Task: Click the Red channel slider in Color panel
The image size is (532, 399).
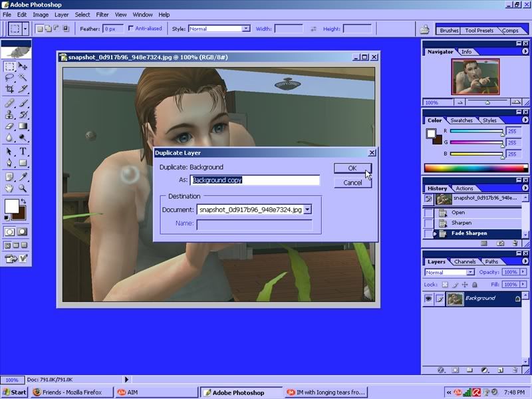Action: coord(476,131)
